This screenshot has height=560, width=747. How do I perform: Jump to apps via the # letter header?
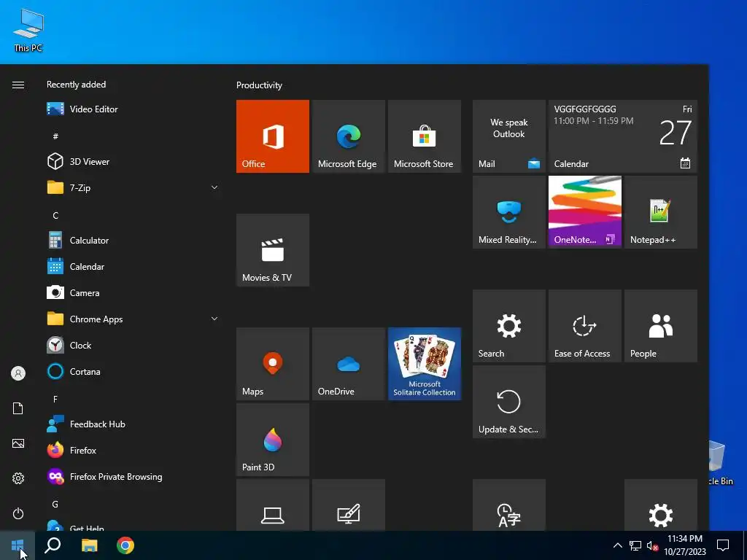[55, 136]
